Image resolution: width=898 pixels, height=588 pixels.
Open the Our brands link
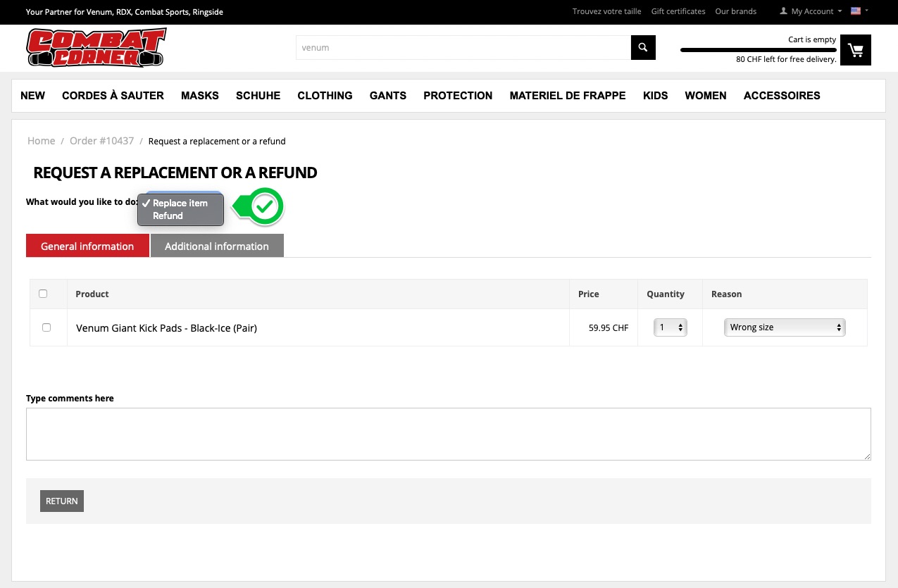pyautogui.click(x=735, y=11)
